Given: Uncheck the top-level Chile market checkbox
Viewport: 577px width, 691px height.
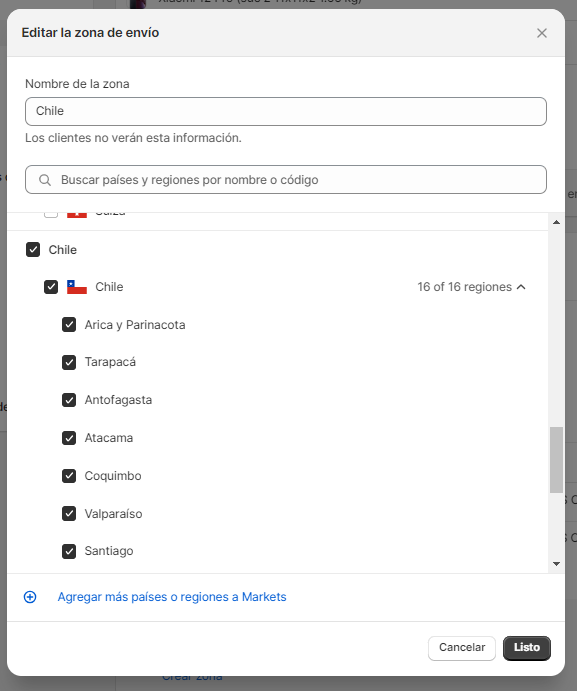Looking at the screenshot, I should (x=33, y=249).
